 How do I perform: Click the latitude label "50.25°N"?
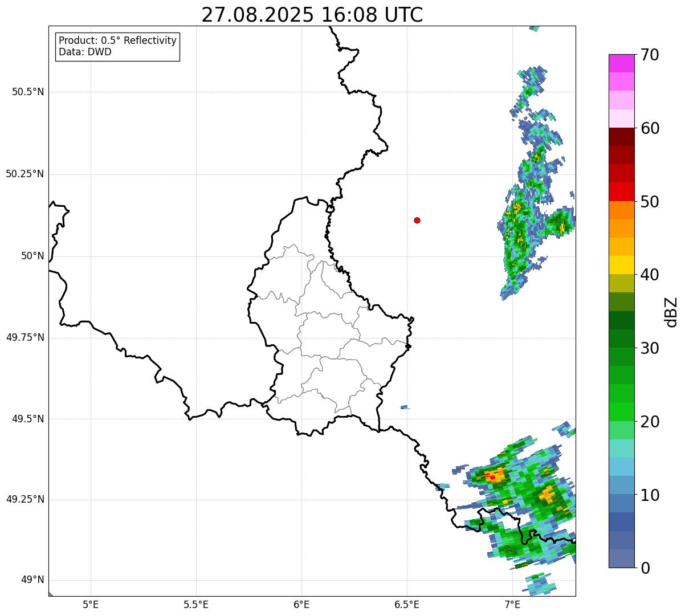(x=25, y=174)
